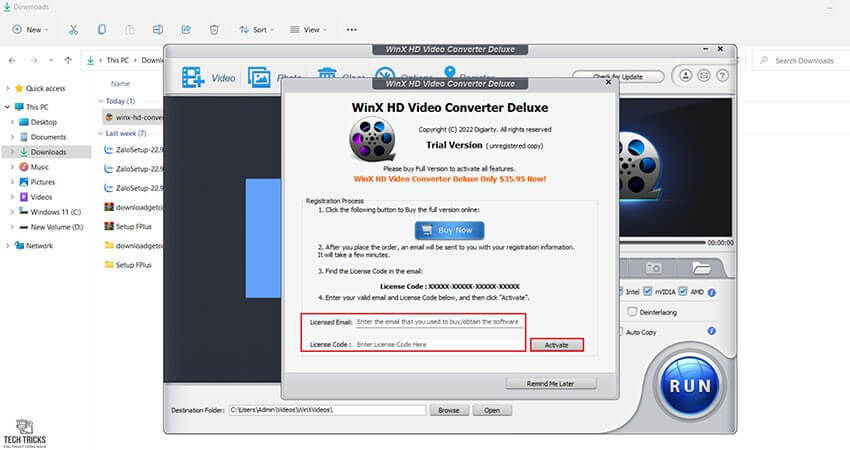Click the Activate button
Viewport: 850px width, 450px height.
[557, 345]
